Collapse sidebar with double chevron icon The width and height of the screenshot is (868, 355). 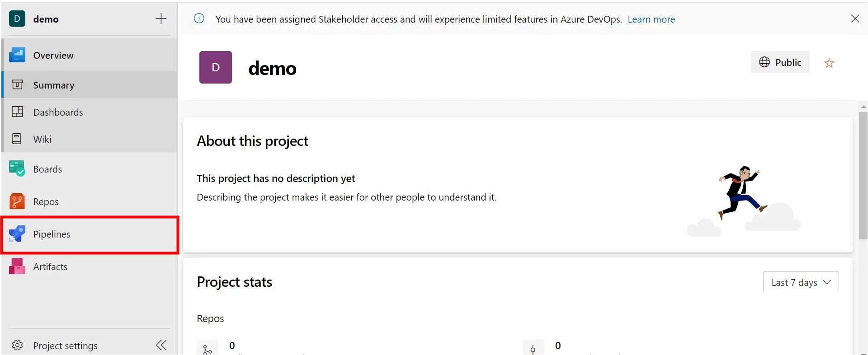[x=161, y=345]
